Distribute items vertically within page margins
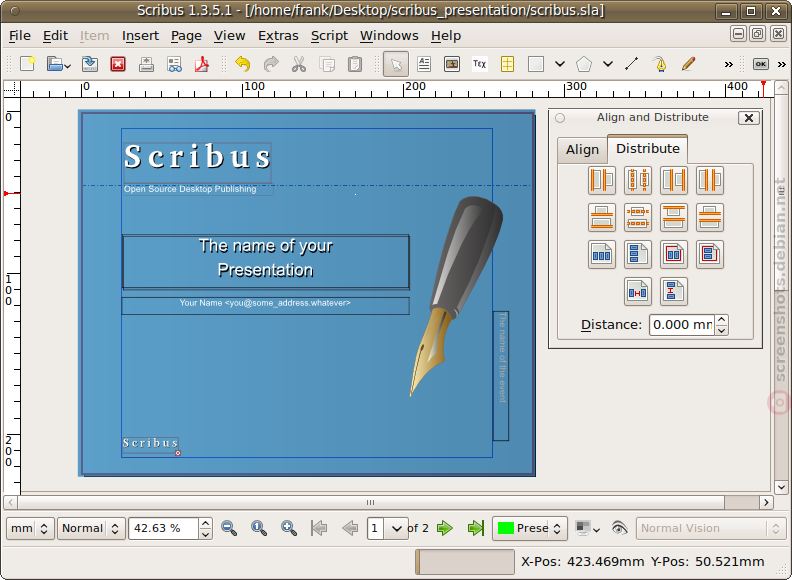Screen dimensions: 792x580 (710, 254)
